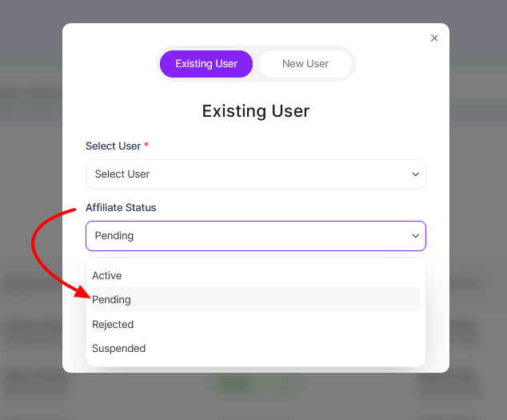Viewport: 507px width, 420px height.
Task: Click the Existing User dialog heading
Action: 255,110
